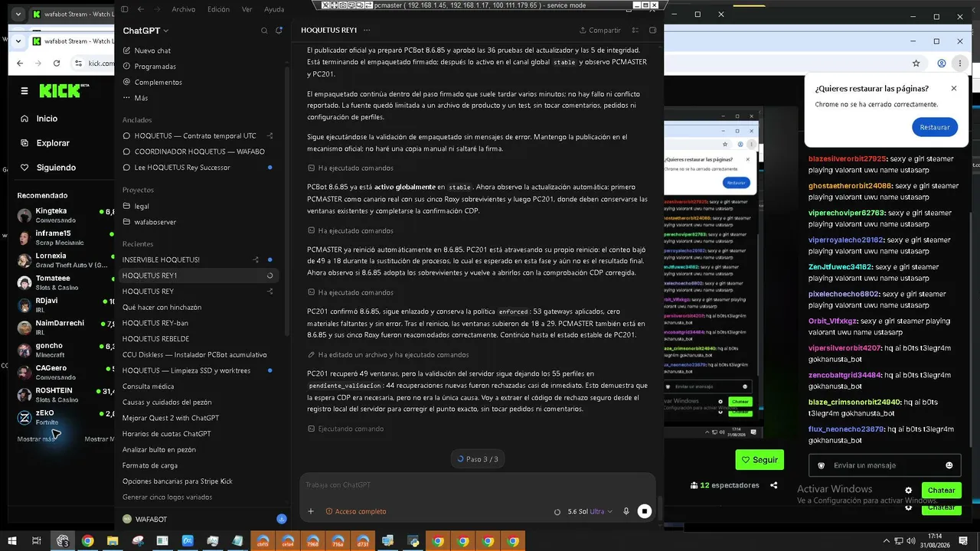The image size is (980, 551).
Task: Follow the stream with Seguir button
Action: pyautogui.click(x=759, y=460)
